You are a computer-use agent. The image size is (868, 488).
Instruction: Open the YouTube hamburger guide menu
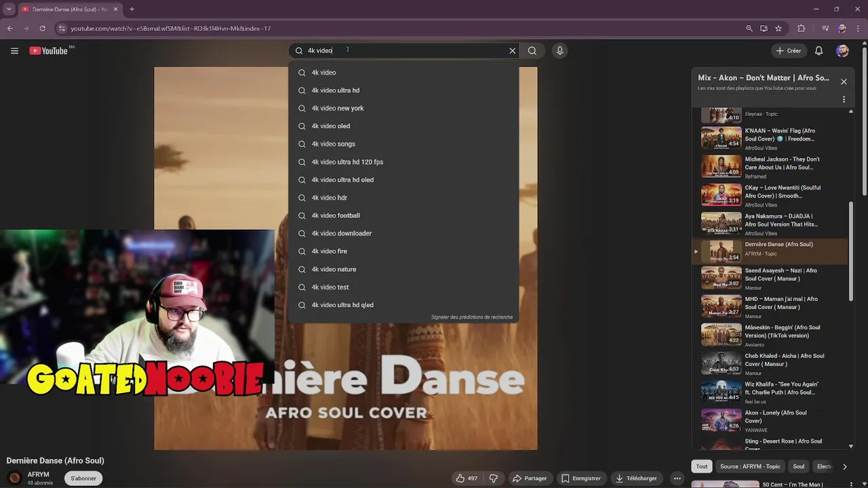14,51
